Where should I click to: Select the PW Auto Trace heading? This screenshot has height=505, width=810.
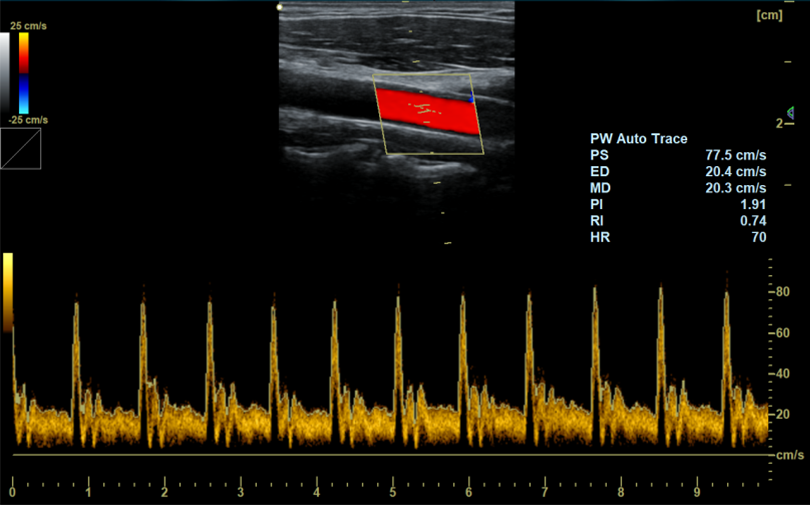click(x=638, y=139)
